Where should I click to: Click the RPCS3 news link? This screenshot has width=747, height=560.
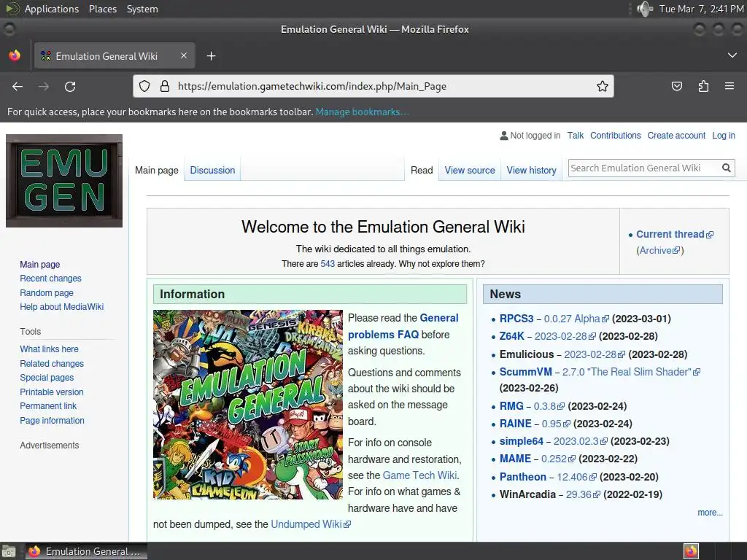516,319
